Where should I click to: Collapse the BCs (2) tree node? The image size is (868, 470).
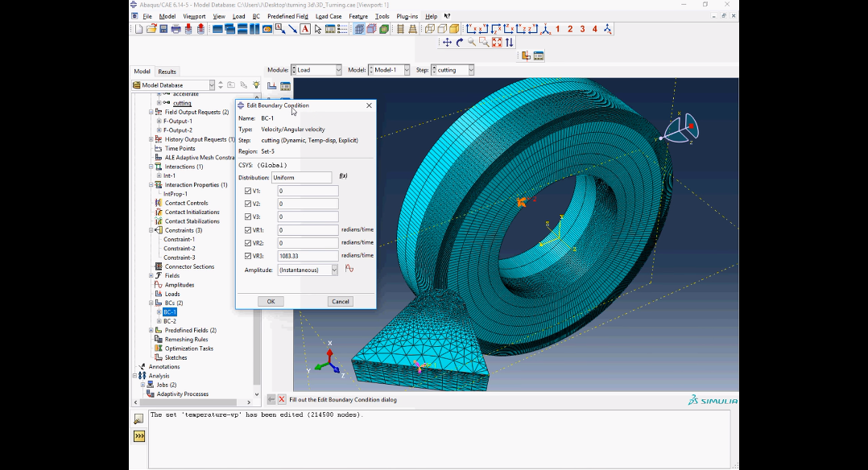(151, 303)
